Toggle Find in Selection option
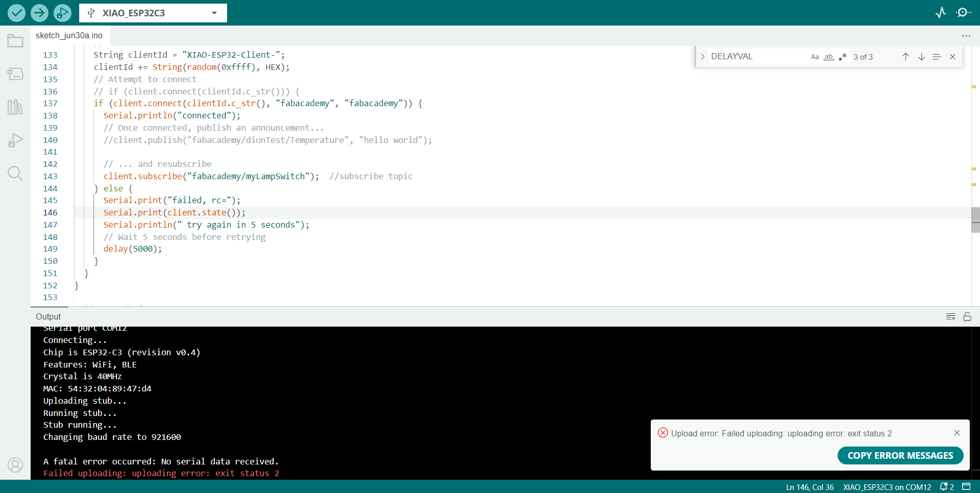 [x=937, y=57]
